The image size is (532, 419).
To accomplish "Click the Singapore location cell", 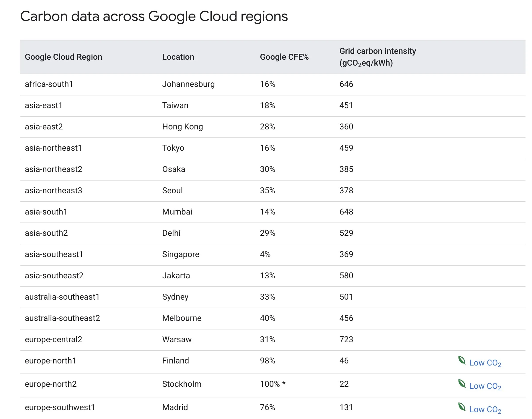I will [x=181, y=254].
